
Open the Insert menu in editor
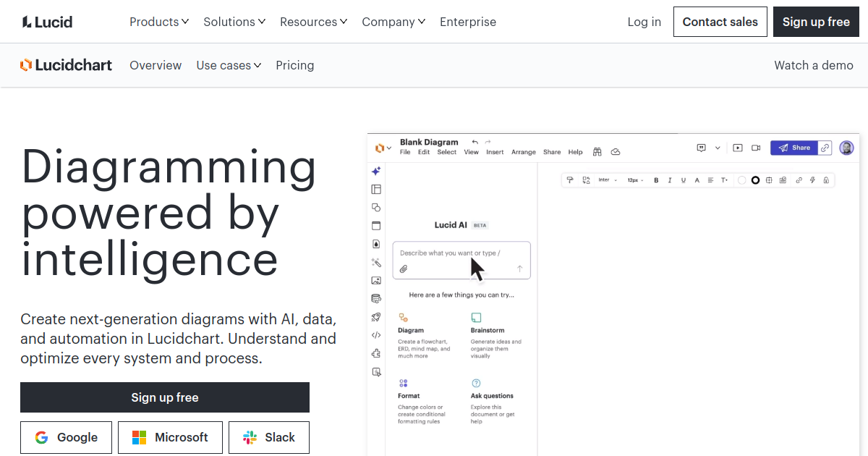495,152
